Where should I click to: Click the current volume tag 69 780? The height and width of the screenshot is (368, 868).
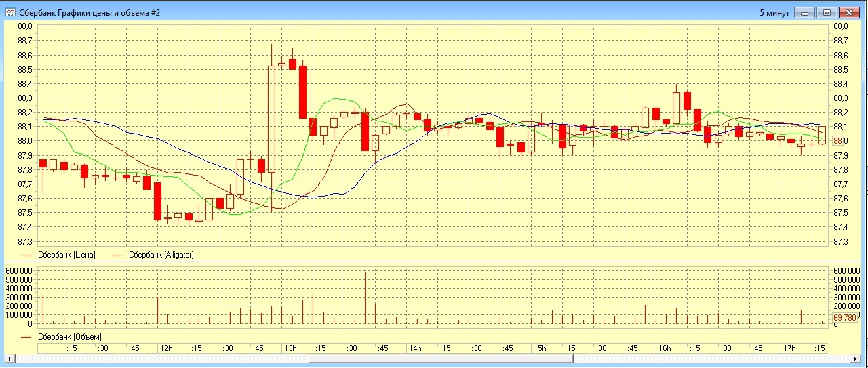coord(844,318)
